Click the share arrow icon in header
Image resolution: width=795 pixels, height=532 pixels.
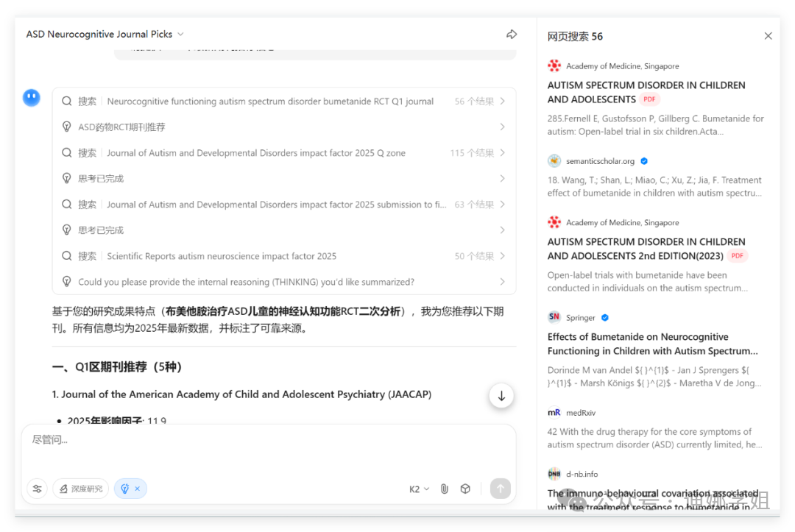tap(512, 34)
